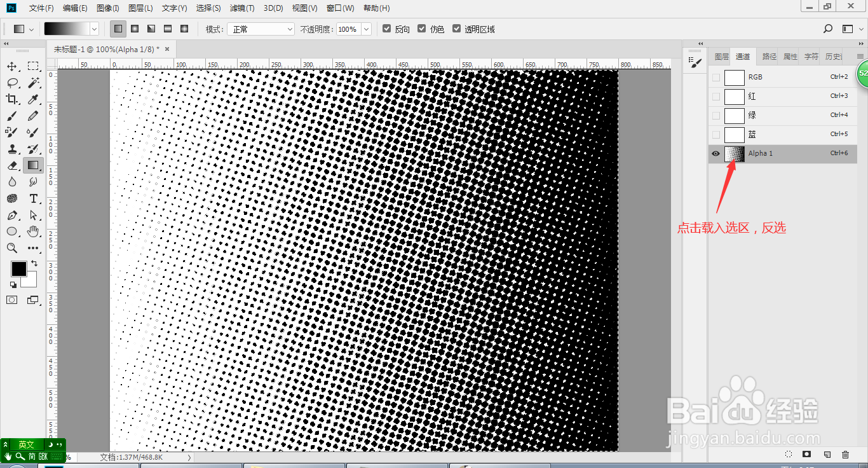Select the History Brush tool

tap(33, 149)
